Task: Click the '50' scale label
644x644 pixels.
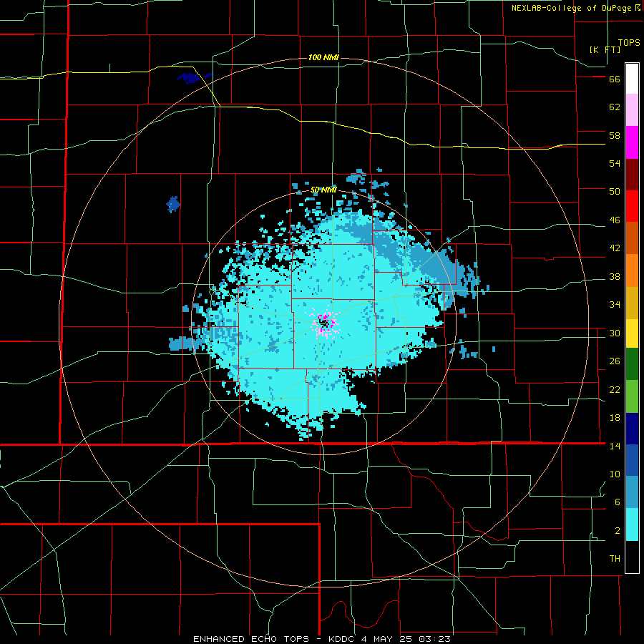Action: 615,192
